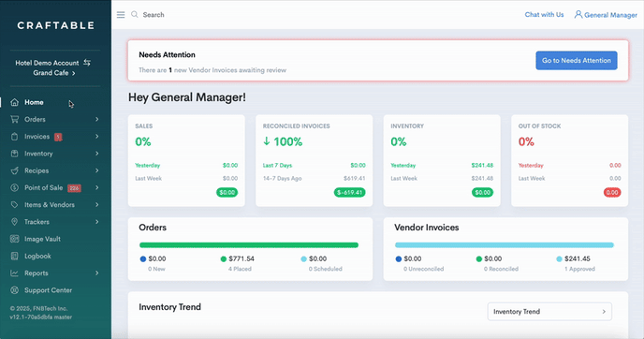Click the Invoices clipboard icon

pyautogui.click(x=14, y=137)
